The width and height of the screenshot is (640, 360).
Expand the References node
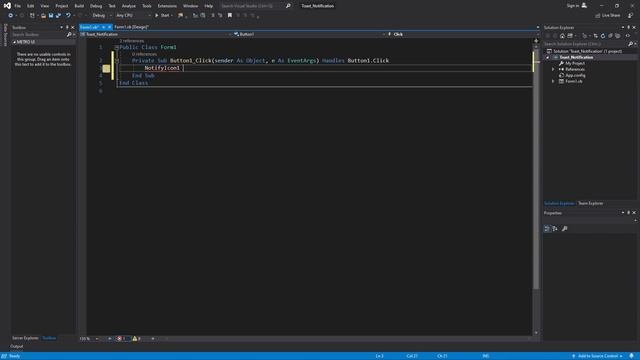point(553,69)
